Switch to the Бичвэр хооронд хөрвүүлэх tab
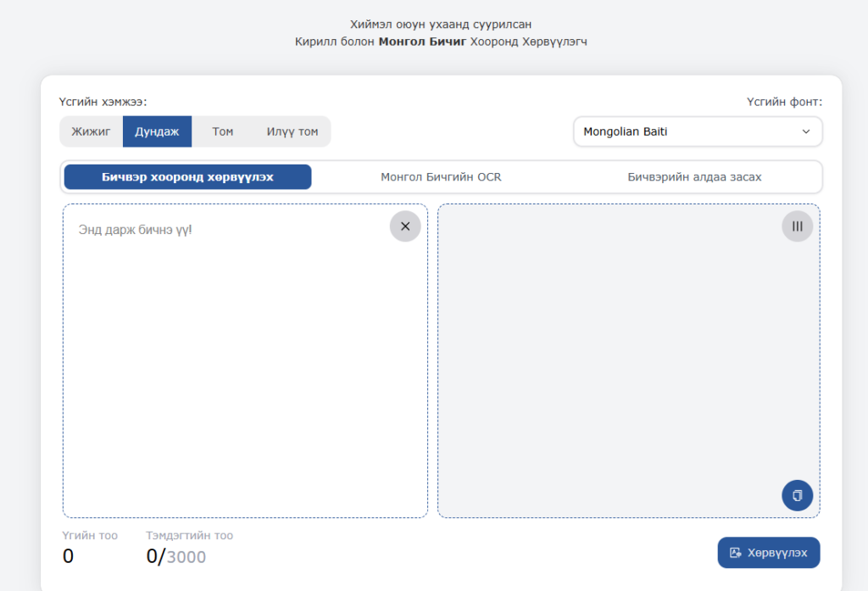The height and width of the screenshot is (591, 868). [x=187, y=177]
